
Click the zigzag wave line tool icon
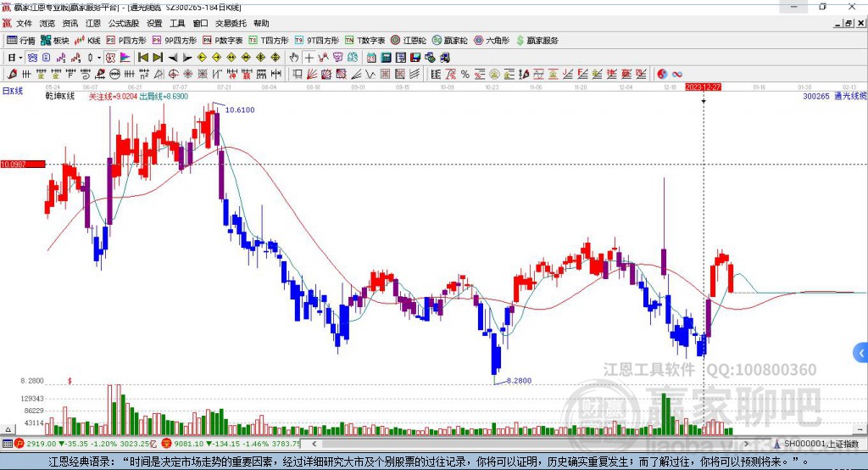tap(370, 74)
